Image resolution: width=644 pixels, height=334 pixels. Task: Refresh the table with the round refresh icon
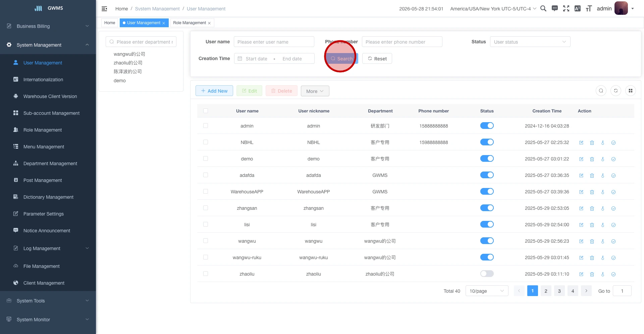[x=616, y=91]
